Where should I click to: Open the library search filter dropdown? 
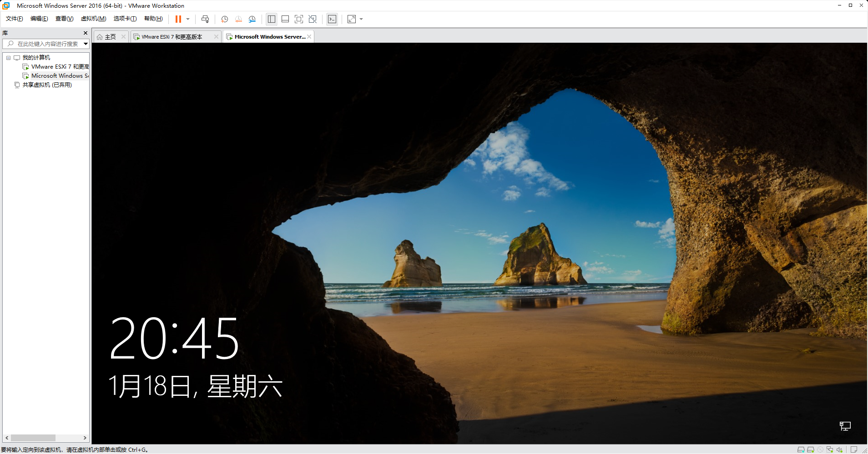86,44
